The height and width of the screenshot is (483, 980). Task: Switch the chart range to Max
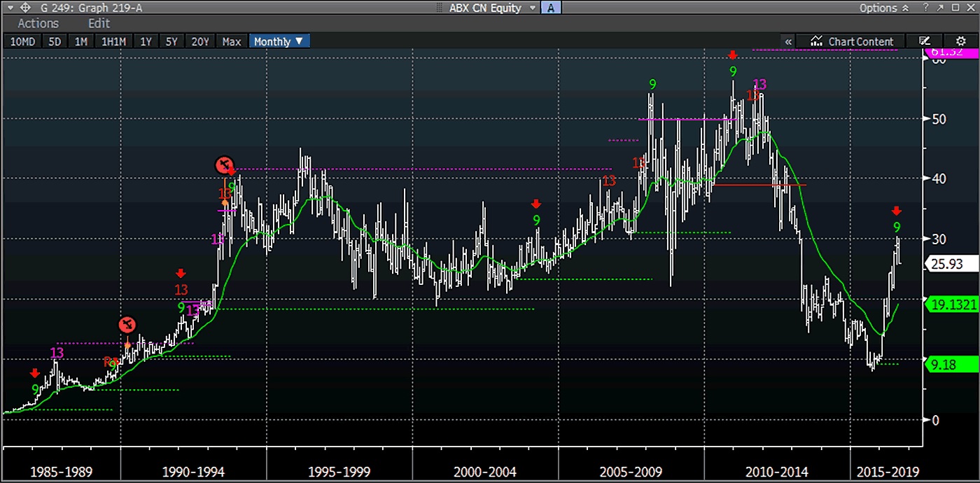tap(232, 41)
